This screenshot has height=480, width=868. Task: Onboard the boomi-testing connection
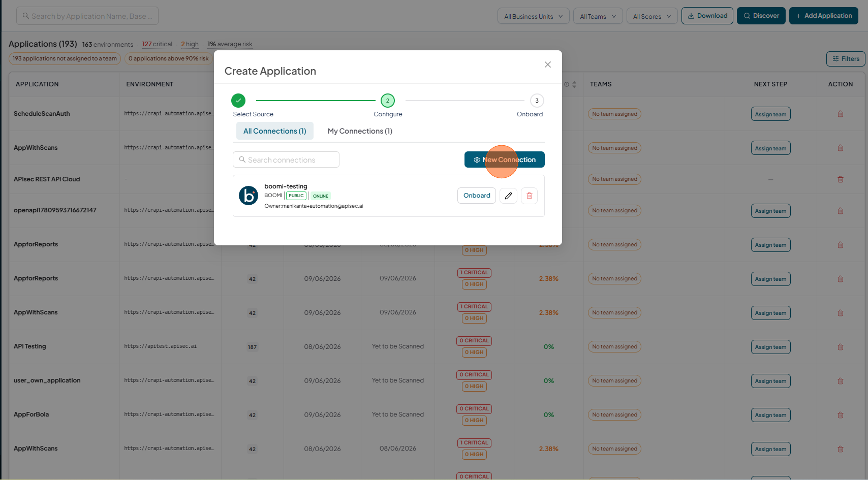(x=477, y=196)
